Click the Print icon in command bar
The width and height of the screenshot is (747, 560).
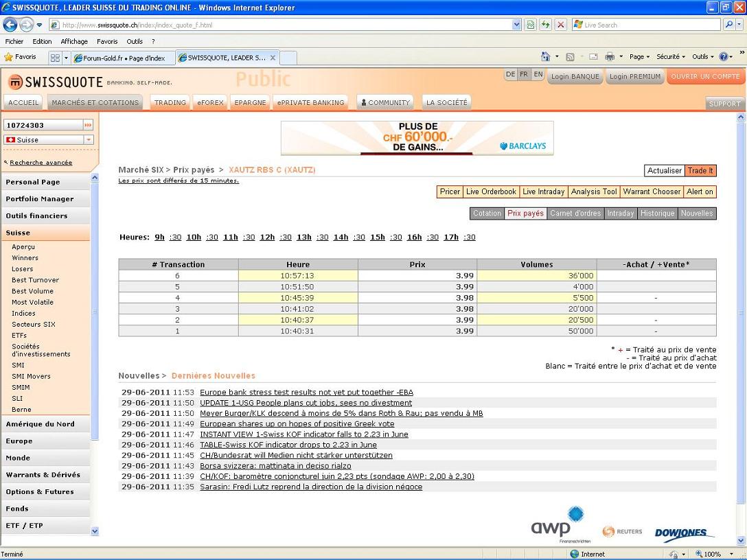[x=610, y=57]
